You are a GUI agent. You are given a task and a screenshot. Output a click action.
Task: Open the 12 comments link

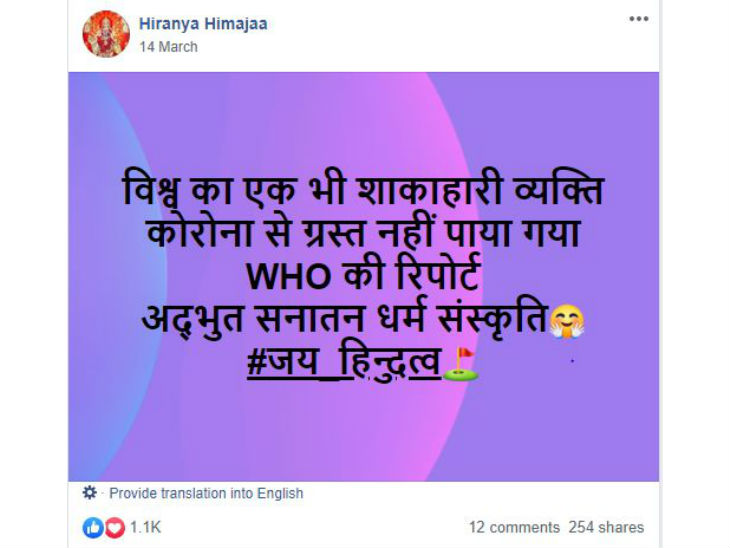pyautogui.click(x=514, y=527)
